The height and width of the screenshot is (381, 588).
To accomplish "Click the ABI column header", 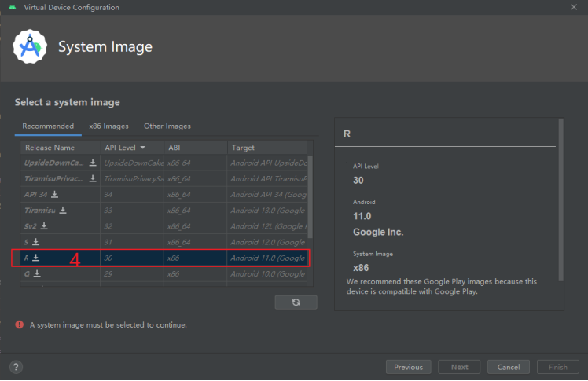I will (x=196, y=148).
